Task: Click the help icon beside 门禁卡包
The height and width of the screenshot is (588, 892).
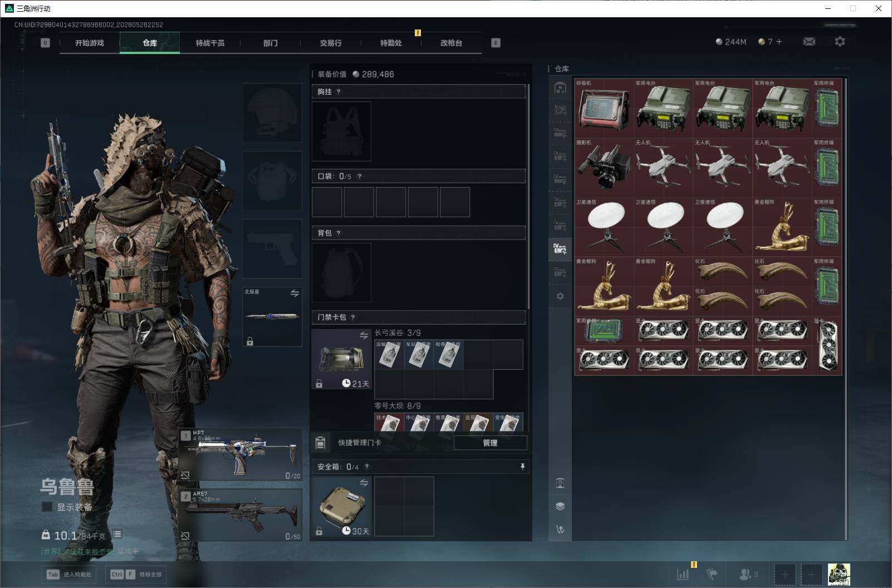Action: (352, 317)
